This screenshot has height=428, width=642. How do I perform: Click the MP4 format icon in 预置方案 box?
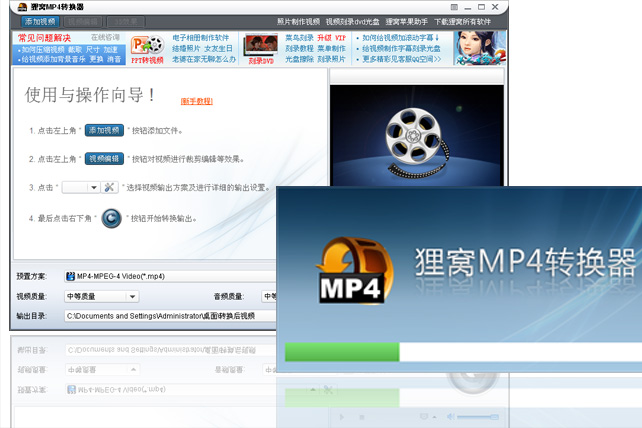[x=71, y=276]
